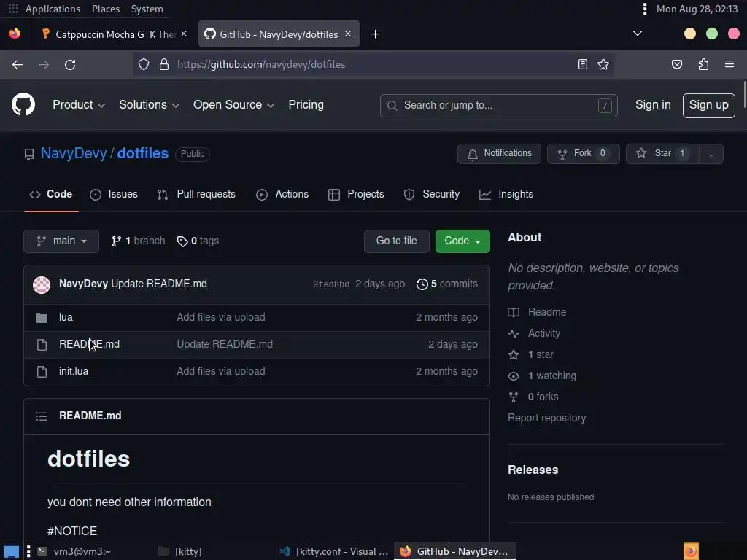
Task: Open the Security tab
Action: 432,194
